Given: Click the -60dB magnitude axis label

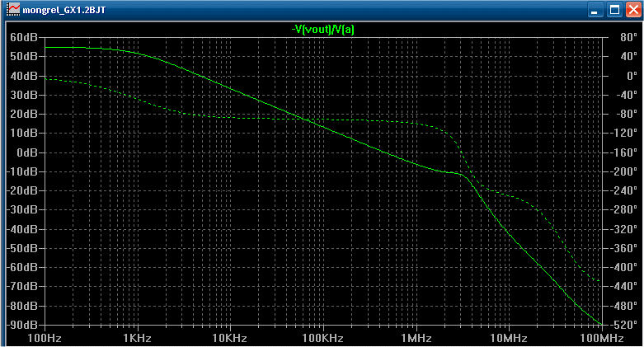Looking at the screenshot, I should (21, 267).
